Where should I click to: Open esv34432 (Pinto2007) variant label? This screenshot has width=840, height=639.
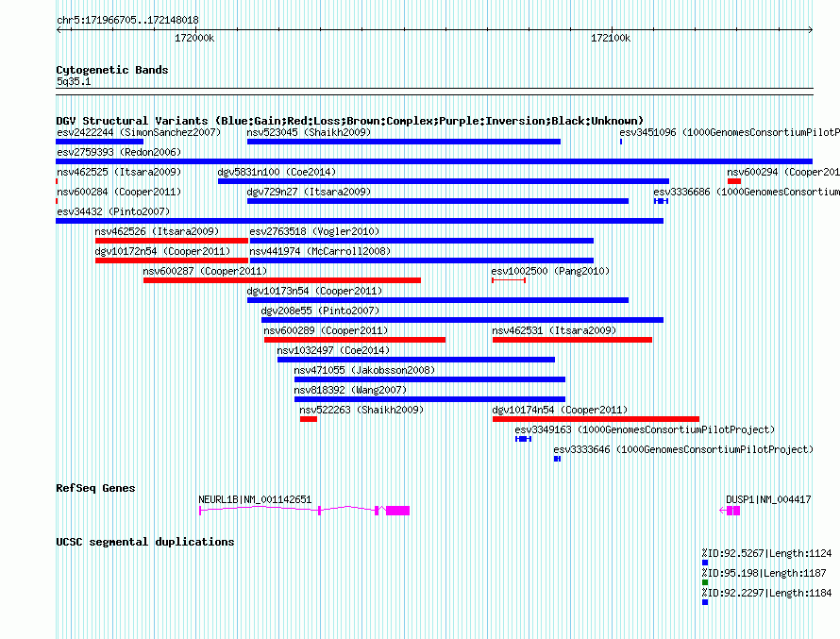(x=113, y=211)
